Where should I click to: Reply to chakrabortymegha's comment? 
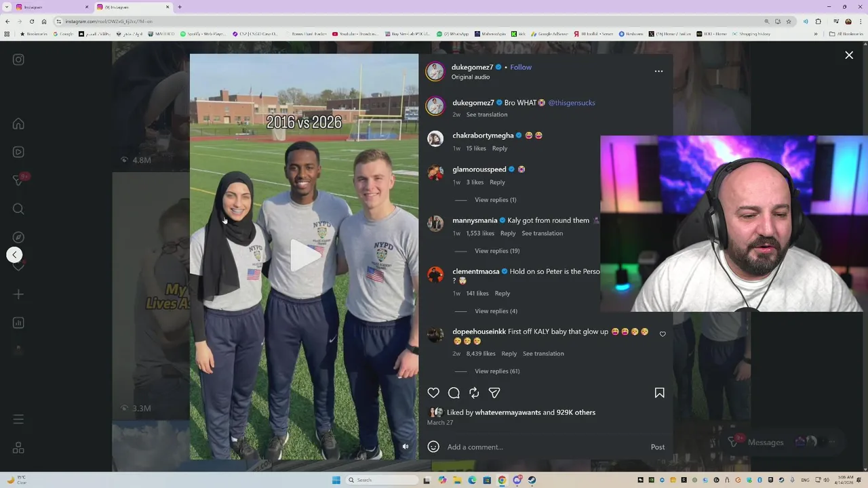point(500,148)
